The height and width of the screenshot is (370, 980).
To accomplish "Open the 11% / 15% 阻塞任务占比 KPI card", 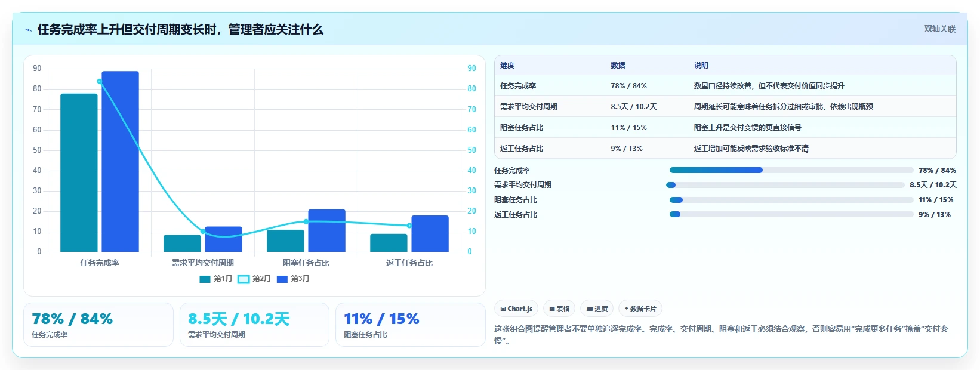I will click(411, 325).
